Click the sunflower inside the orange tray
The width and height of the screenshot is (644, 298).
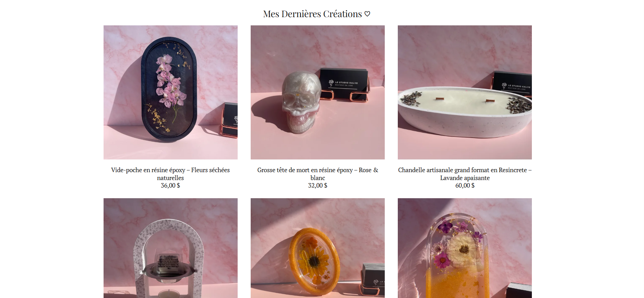313,260
